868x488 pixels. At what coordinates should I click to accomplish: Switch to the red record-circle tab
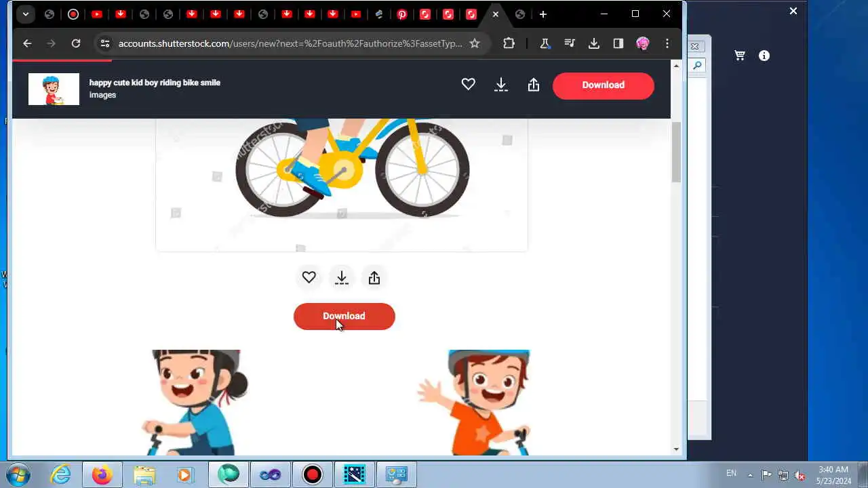coord(73,14)
